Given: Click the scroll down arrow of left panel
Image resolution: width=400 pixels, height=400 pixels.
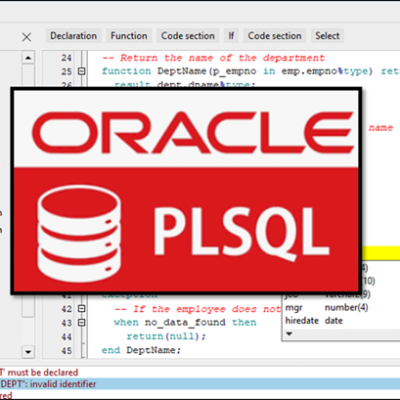Looking at the screenshot, I should [28, 352].
